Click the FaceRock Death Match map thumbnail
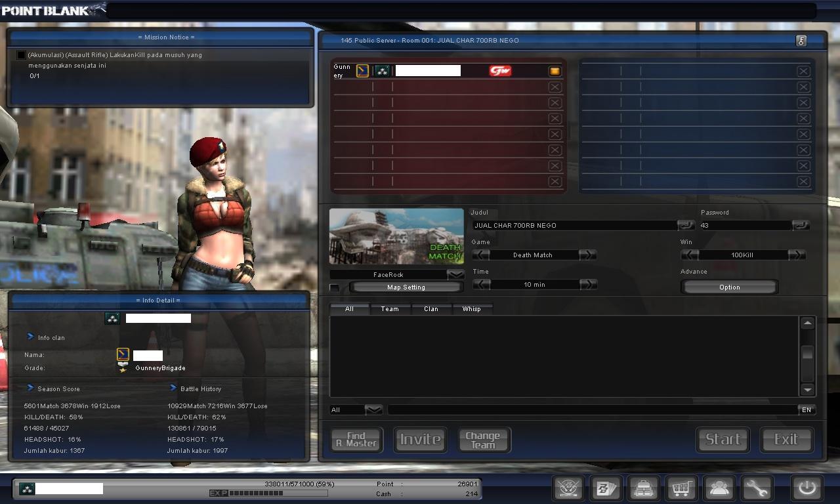The width and height of the screenshot is (840, 504). point(396,237)
